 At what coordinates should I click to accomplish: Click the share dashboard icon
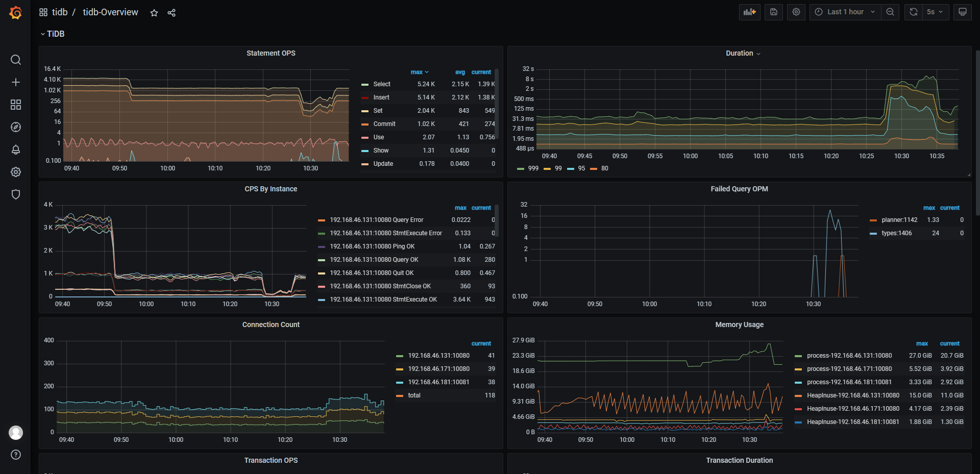coord(171,13)
